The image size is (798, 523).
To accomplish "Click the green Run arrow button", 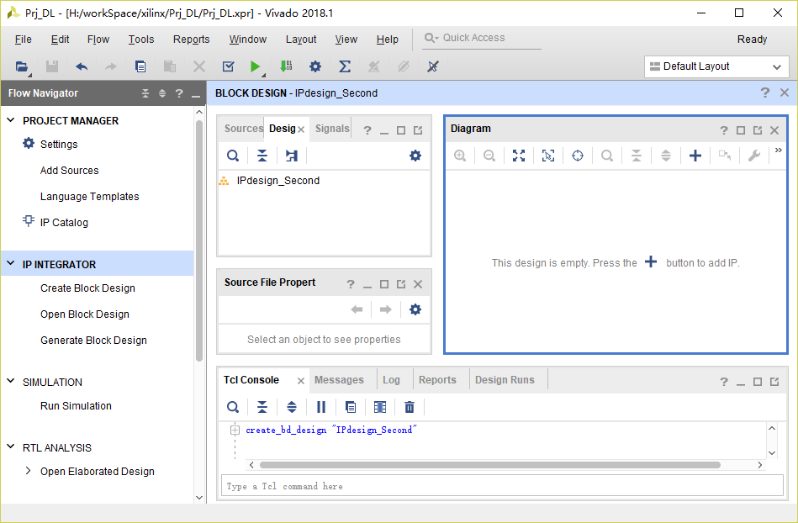I will point(255,67).
